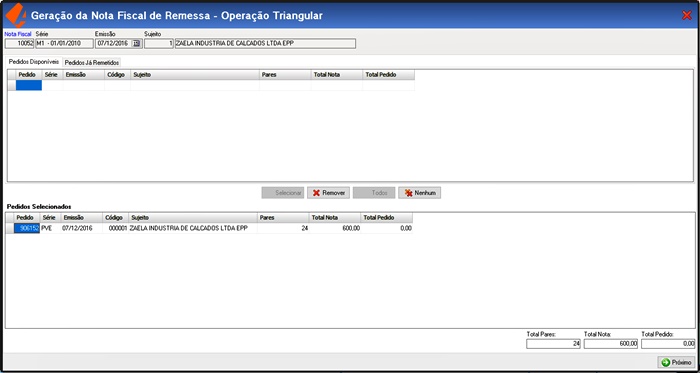Click Série header in Pedidos Selecionados grid
This screenshot has height=373, width=700.
[x=50, y=217]
